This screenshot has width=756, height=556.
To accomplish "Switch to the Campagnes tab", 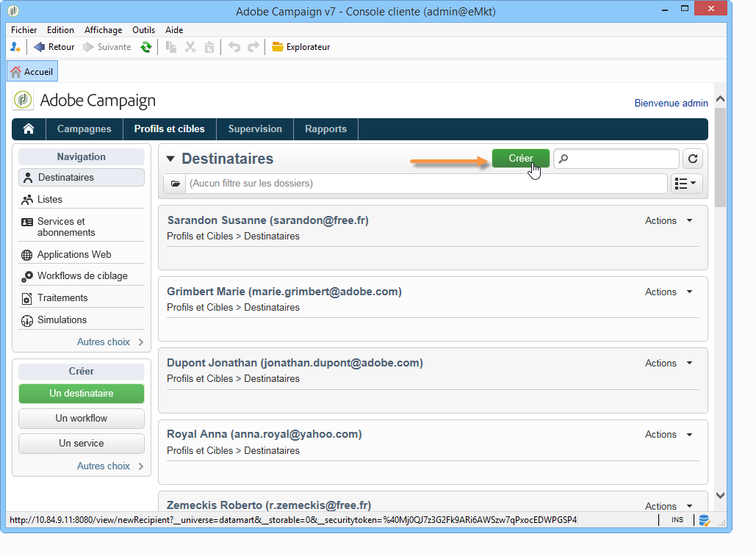I will 84,129.
